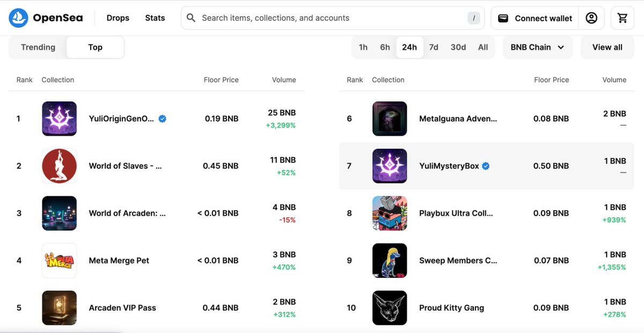The width and height of the screenshot is (644, 333).
Task: Open the account profile icon
Action: (x=591, y=18)
